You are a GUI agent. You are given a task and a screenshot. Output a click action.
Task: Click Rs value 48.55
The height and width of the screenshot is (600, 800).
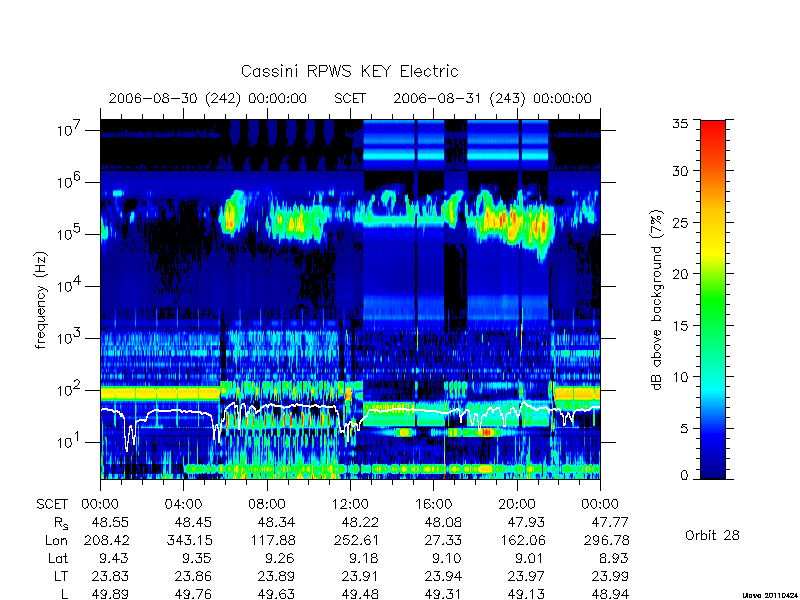coord(110,522)
